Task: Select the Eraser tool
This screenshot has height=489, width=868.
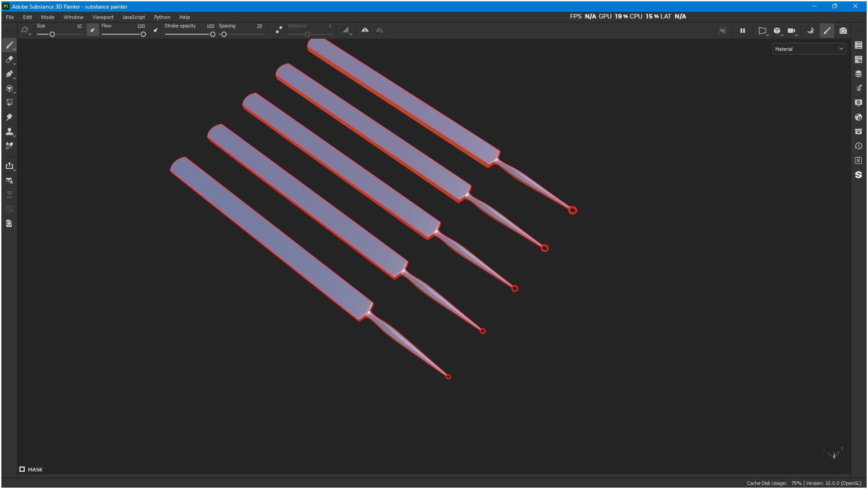Action: pos(9,60)
